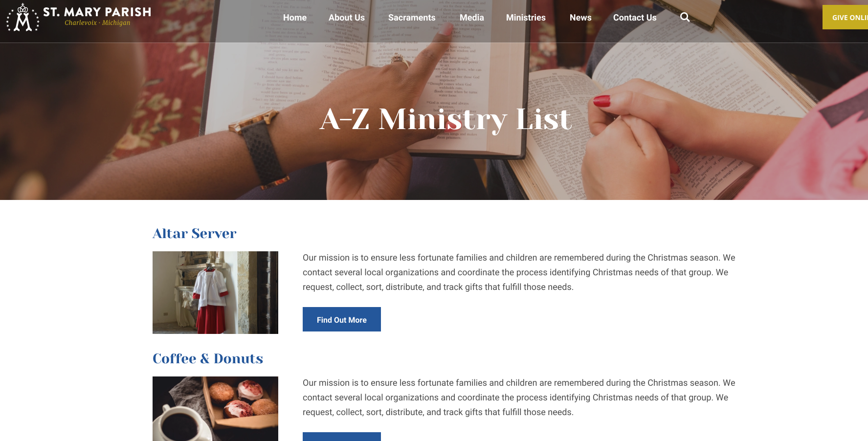Open the Contact Us page

(x=635, y=18)
